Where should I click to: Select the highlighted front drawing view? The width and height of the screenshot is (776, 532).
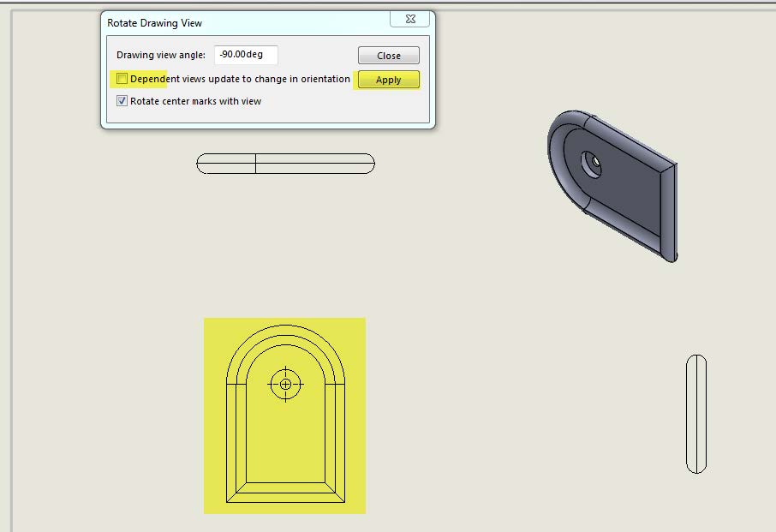tap(284, 415)
